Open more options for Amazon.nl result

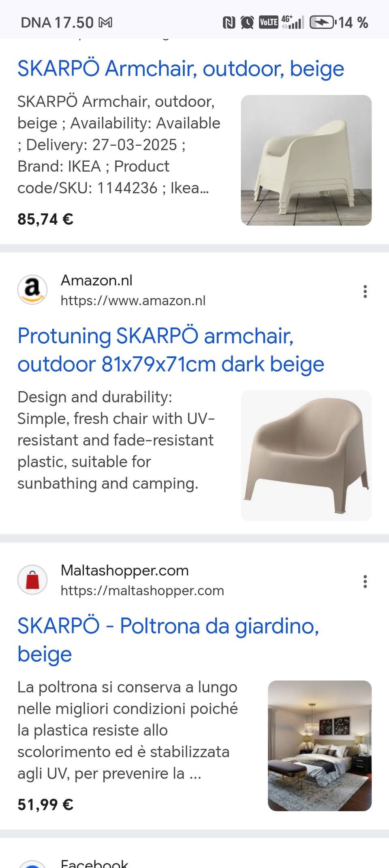(365, 291)
